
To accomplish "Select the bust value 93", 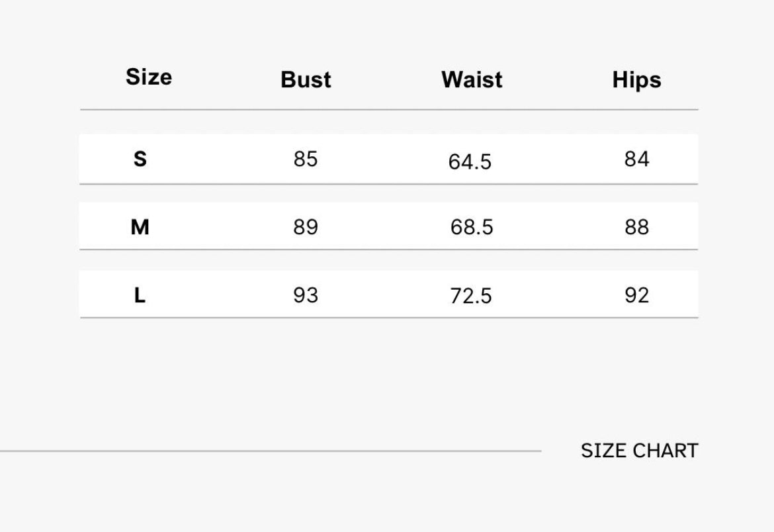I will click(x=306, y=295).
